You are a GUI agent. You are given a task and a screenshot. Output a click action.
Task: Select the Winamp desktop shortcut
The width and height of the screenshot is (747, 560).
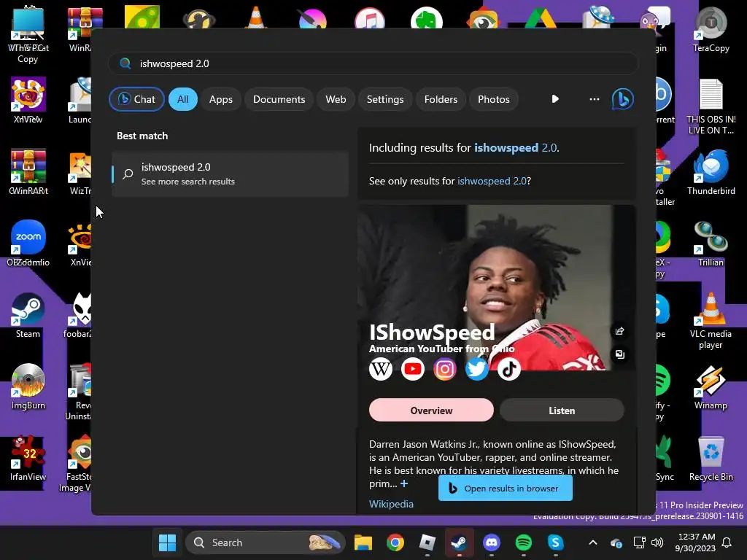(x=711, y=386)
